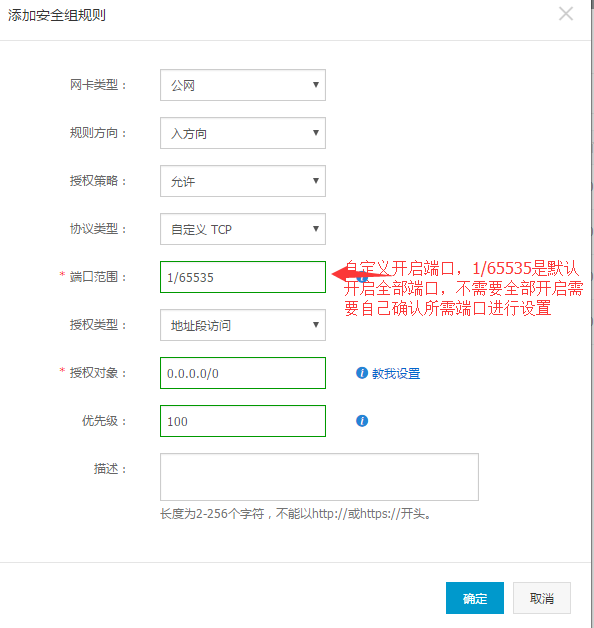Click the 授权对象 field containing 0.0.0.0/0
This screenshot has width=594, height=628.
(x=243, y=373)
